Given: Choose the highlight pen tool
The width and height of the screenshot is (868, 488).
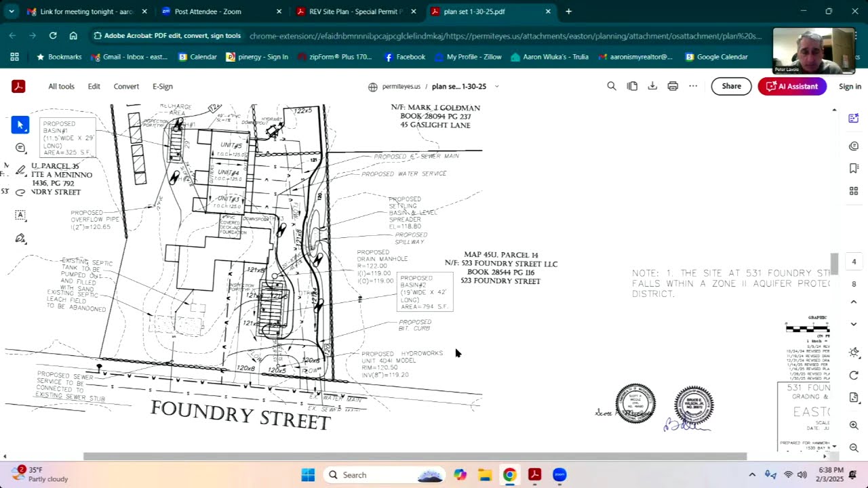Looking at the screenshot, I should click(20, 170).
